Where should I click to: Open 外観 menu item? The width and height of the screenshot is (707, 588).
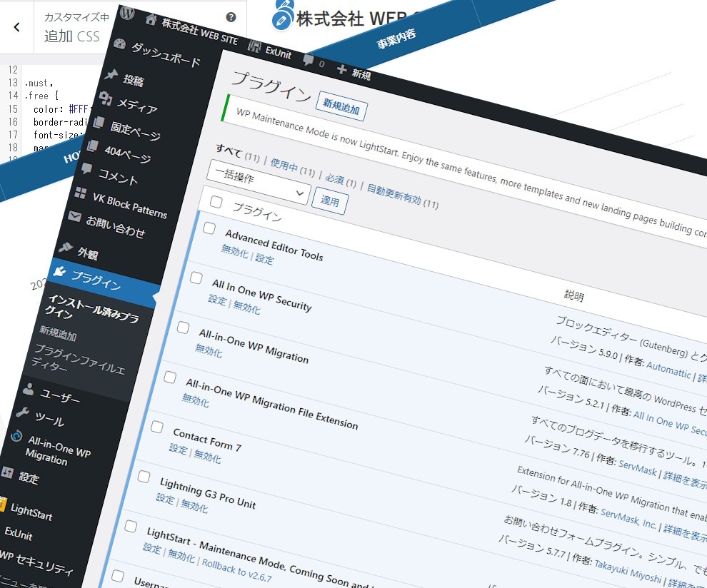pos(87,253)
